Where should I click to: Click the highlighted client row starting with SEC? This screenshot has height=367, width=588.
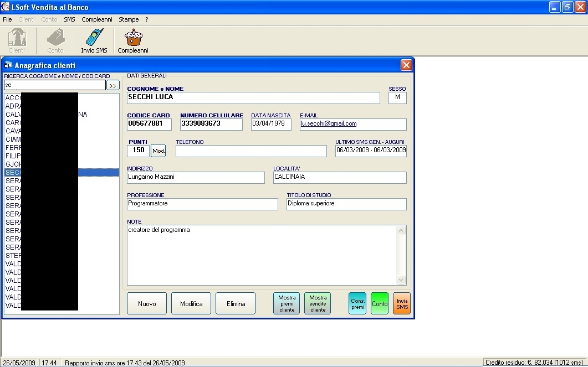[x=62, y=172]
